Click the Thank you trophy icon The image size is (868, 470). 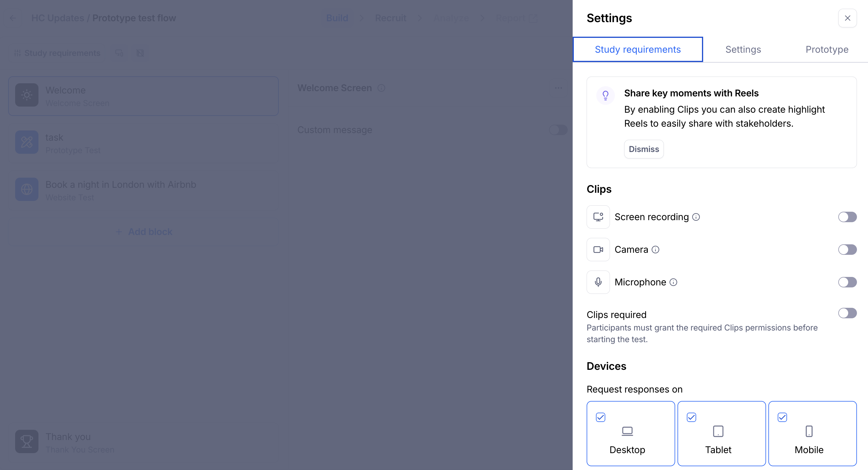point(27,441)
